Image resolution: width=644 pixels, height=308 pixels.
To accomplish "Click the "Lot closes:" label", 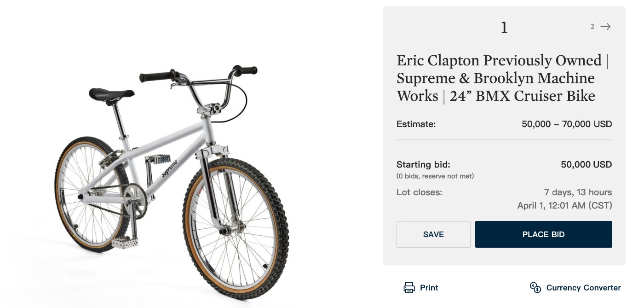I will click(x=419, y=192).
